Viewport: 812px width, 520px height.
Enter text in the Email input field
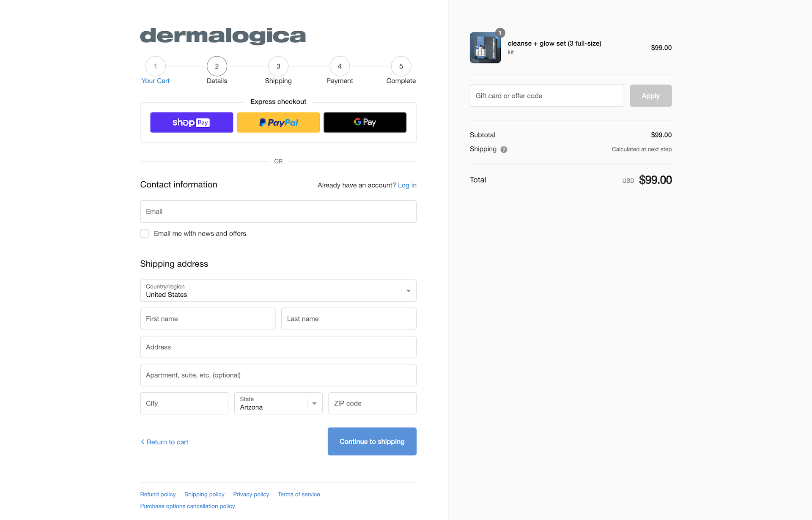pos(278,211)
